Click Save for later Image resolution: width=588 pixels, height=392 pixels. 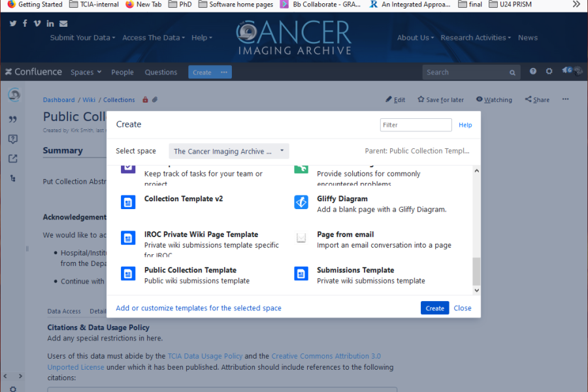click(x=440, y=99)
